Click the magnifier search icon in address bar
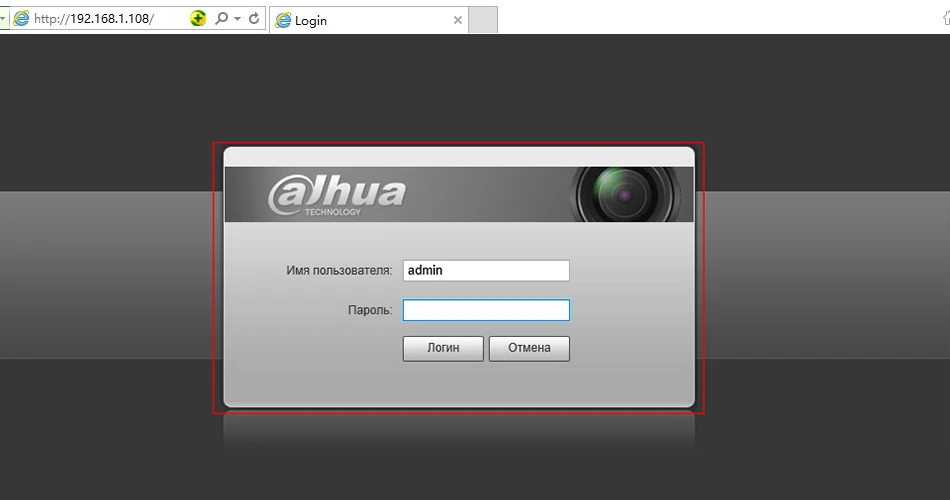This screenshot has height=500, width=950. [x=221, y=18]
